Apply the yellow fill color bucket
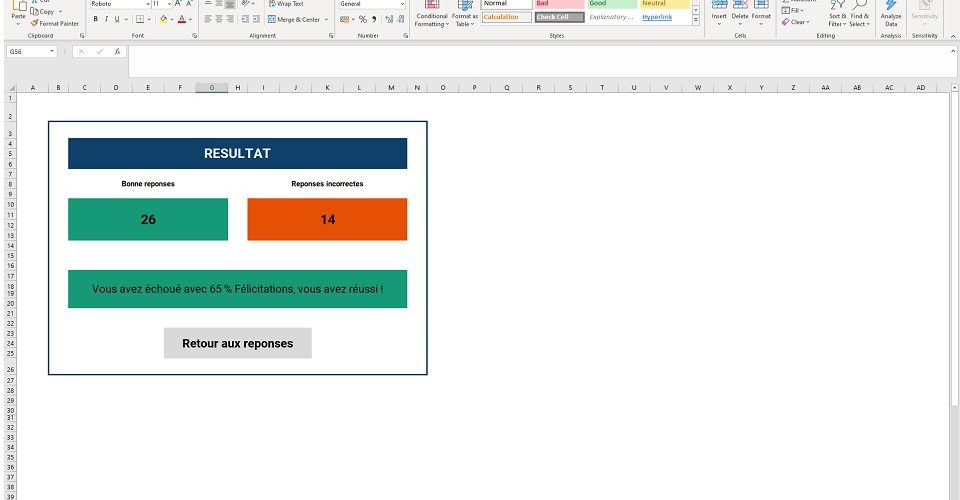 (x=163, y=20)
